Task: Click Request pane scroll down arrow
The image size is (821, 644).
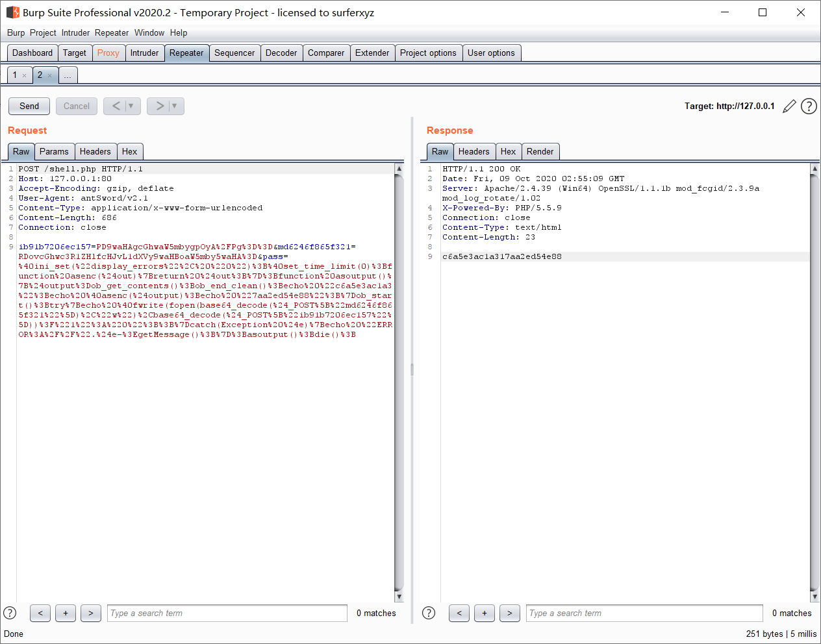Action: click(x=399, y=597)
